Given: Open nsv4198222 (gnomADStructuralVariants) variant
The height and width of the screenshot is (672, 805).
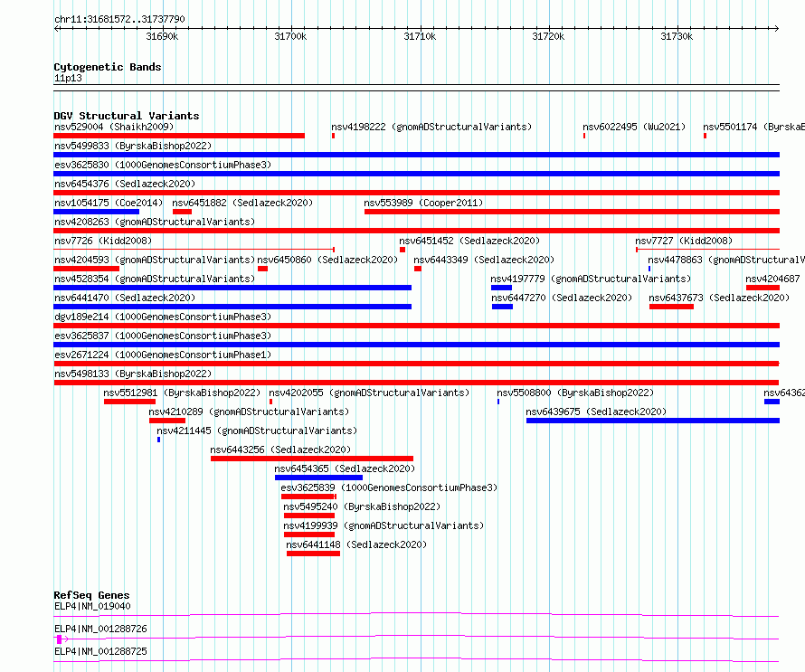Looking at the screenshot, I should click(x=431, y=127).
